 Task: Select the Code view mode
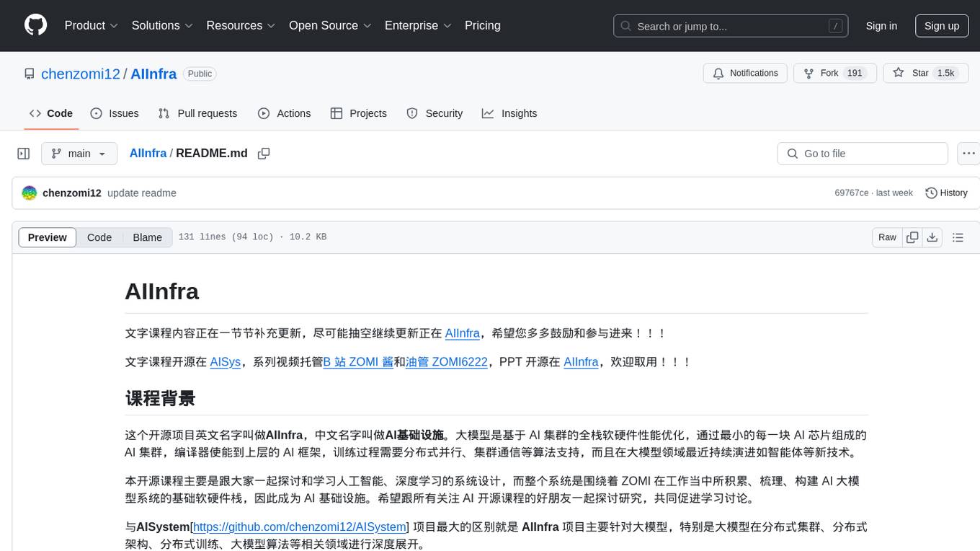[x=99, y=237]
